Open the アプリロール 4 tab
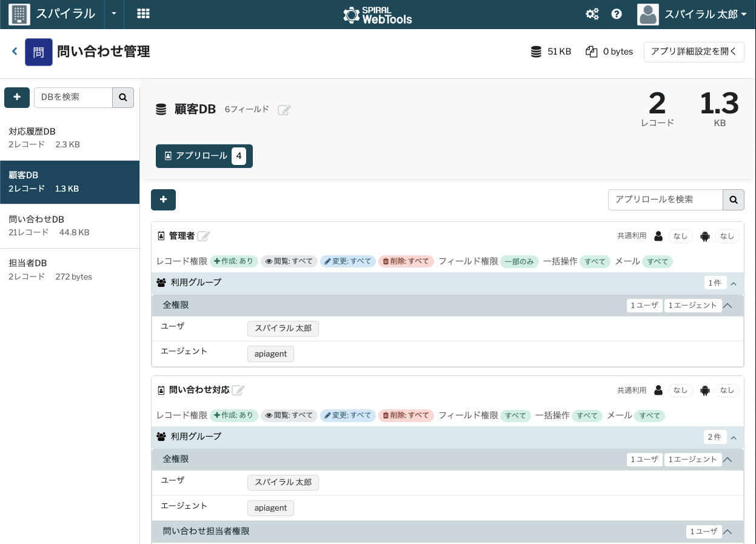756x544 pixels. pos(204,156)
